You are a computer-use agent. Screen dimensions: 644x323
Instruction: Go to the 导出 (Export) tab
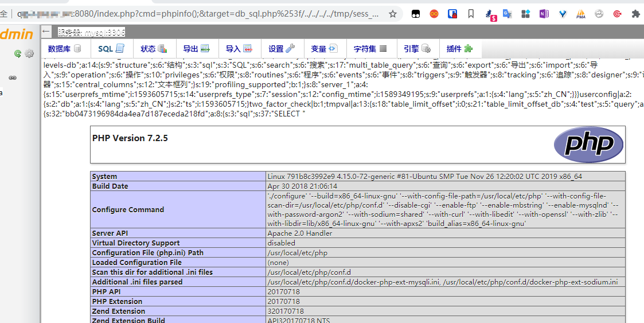(x=196, y=49)
